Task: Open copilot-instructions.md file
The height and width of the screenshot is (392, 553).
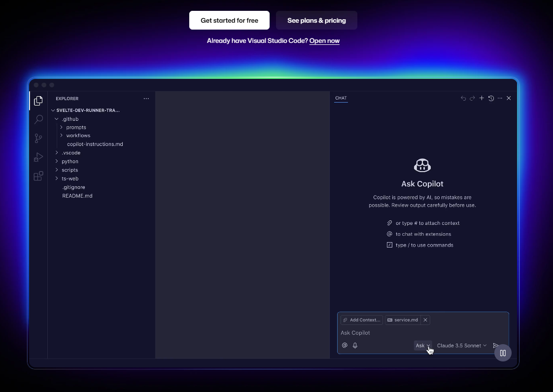Action: (95, 144)
